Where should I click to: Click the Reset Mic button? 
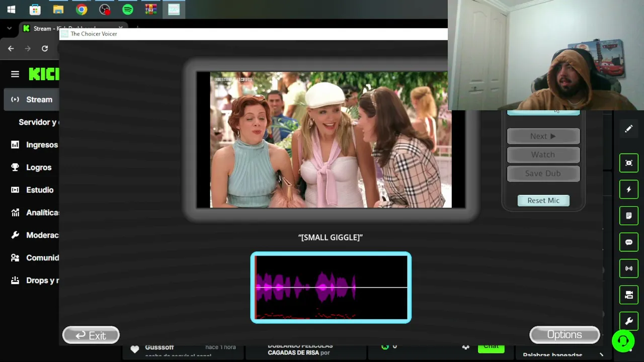[543, 201]
